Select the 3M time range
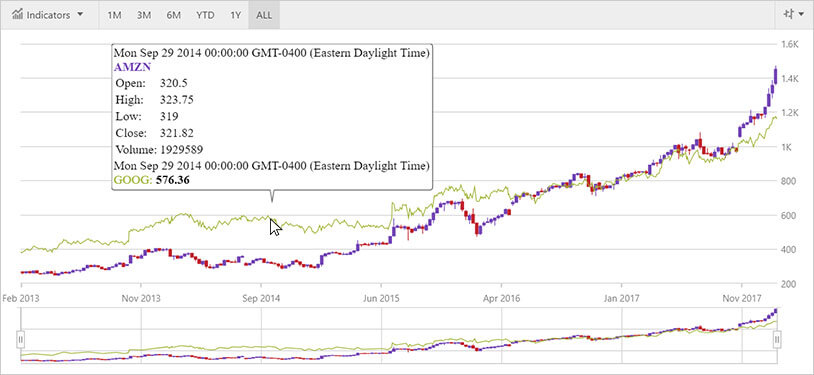The width and height of the screenshot is (814, 375). (144, 15)
